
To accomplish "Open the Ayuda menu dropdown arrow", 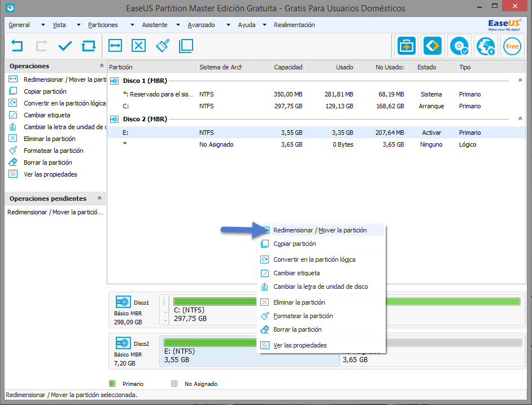I will (x=265, y=25).
